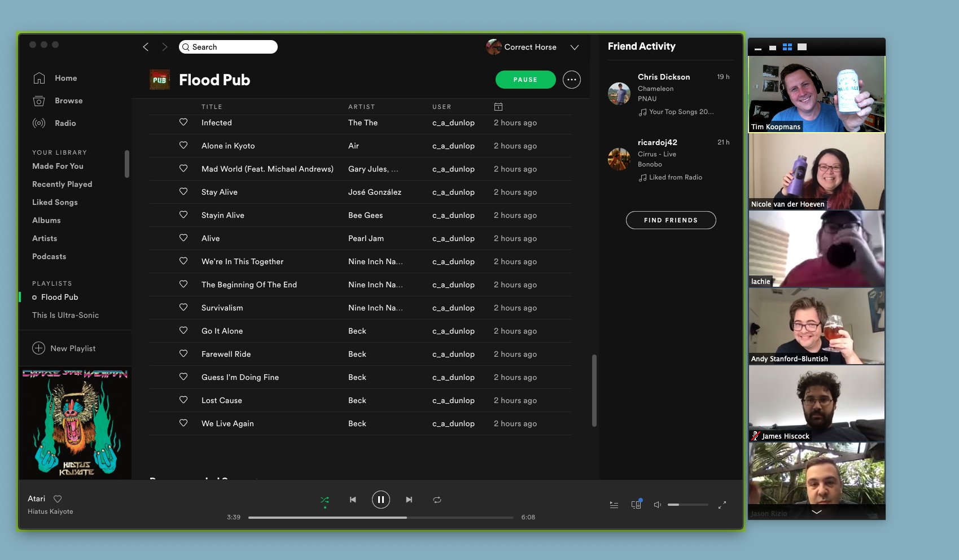Enter full screen mode
959x560 pixels.
tap(722, 505)
